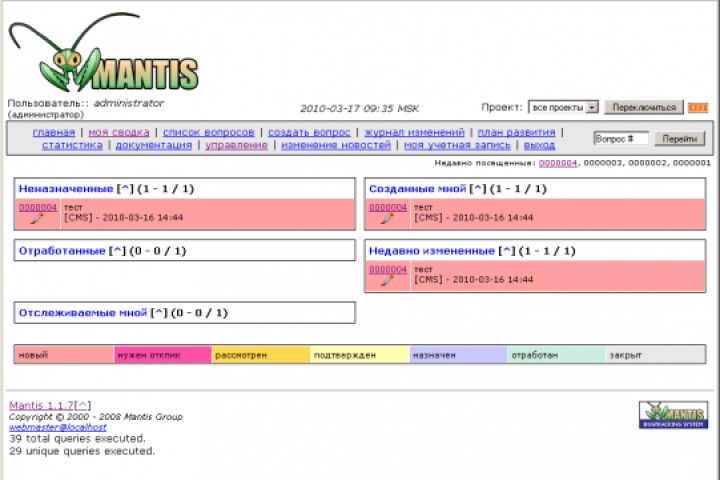Open the Mantis 1.1.7 footer link
This screenshot has width=720, height=480.
click(x=41, y=406)
